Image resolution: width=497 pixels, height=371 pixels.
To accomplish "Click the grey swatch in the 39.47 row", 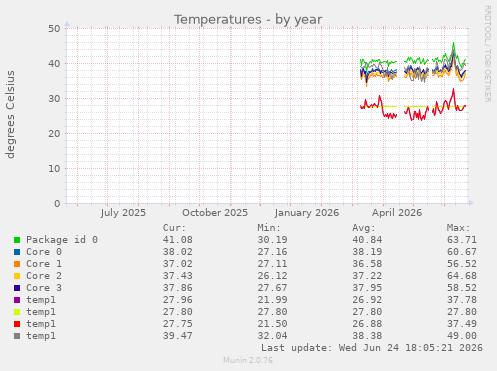I will pyautogui.click(x=17, y=336).
